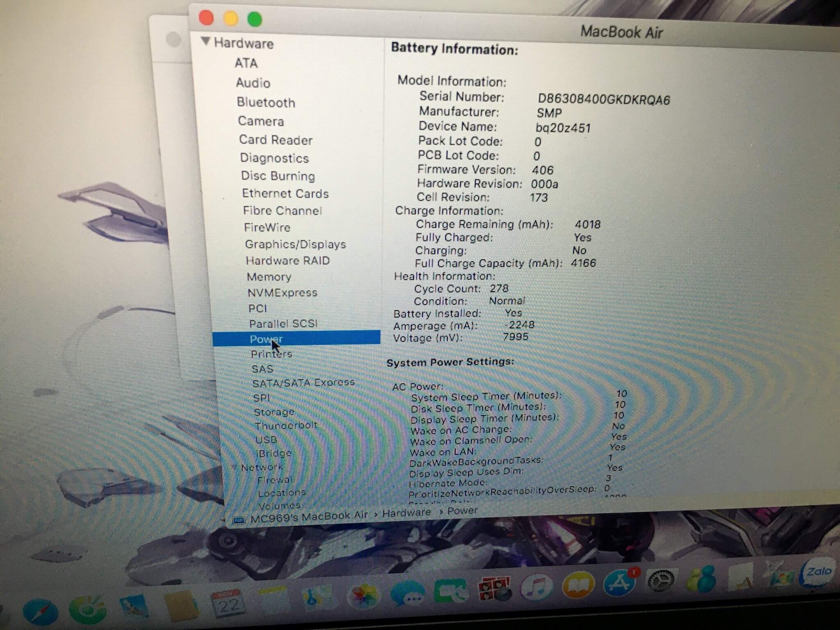Open iBooks orange book dock icon
840x630 pixels.
577,585
